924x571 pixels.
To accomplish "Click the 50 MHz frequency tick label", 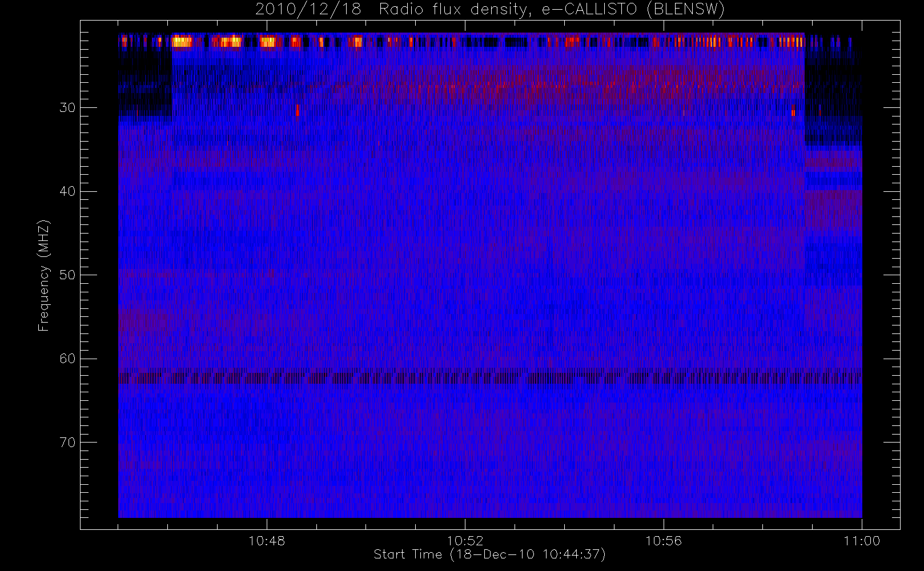I will [x=67, y=275].
